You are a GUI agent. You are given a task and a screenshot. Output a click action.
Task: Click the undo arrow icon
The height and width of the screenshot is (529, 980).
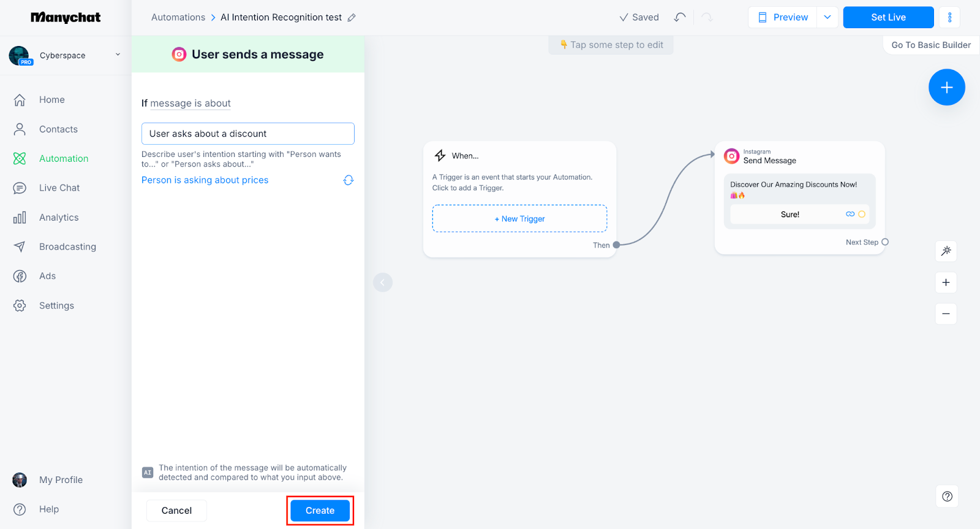(679, 17)
